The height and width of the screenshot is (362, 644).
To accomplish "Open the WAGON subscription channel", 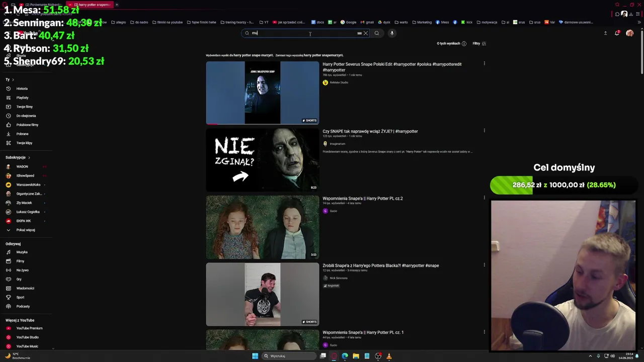I will [22, 166].
